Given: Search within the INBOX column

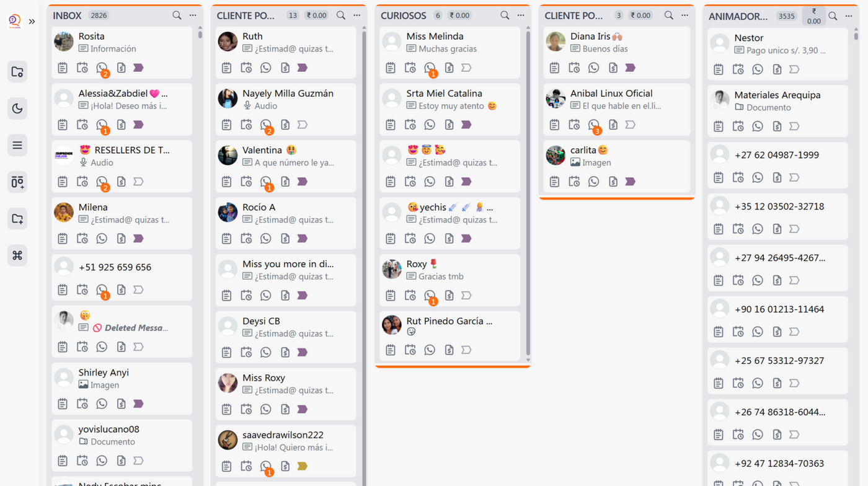Looking at the screenshot, I should pyautogui.click(x=177, y=15).
